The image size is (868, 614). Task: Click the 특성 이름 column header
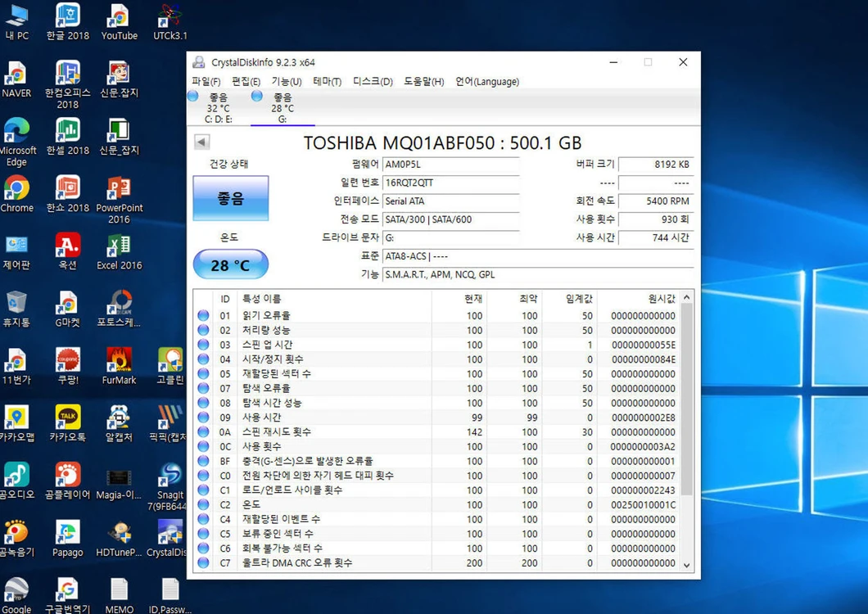pyautogui.click(x=334, y=299)
